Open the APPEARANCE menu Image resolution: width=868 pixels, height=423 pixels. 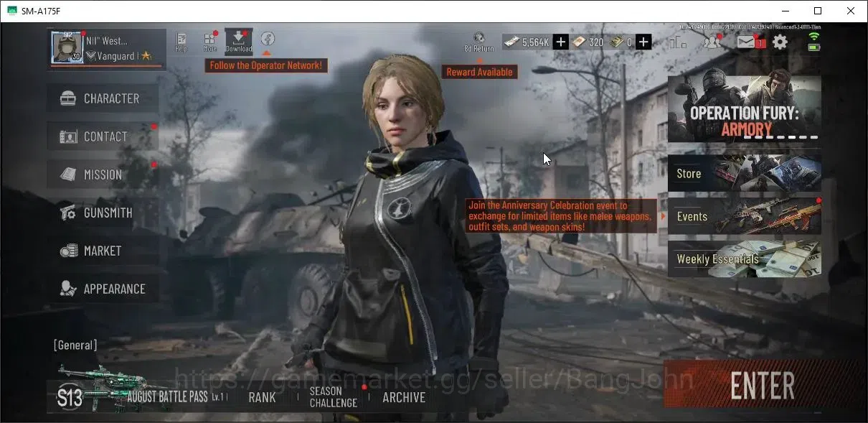coord(103,289)
